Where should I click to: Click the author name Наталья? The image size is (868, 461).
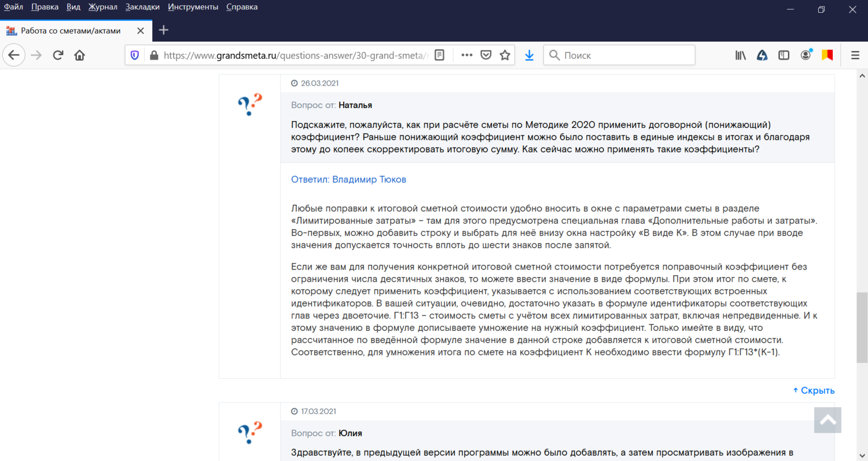(355, 105)
